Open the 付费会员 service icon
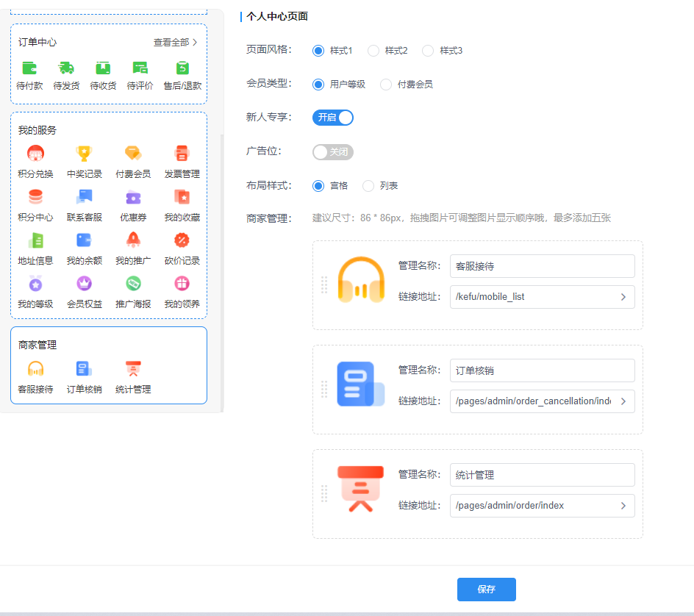This screenshot has height=616, width=694. (x=133, y=154)
